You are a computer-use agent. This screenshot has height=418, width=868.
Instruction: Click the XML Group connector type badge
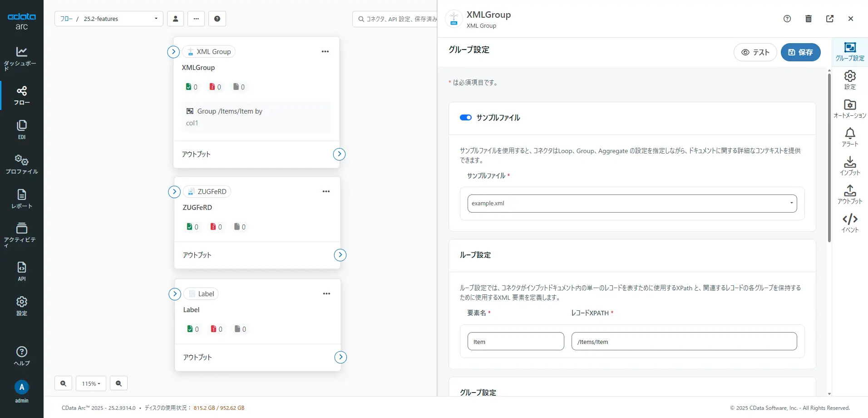click(209, 52)
